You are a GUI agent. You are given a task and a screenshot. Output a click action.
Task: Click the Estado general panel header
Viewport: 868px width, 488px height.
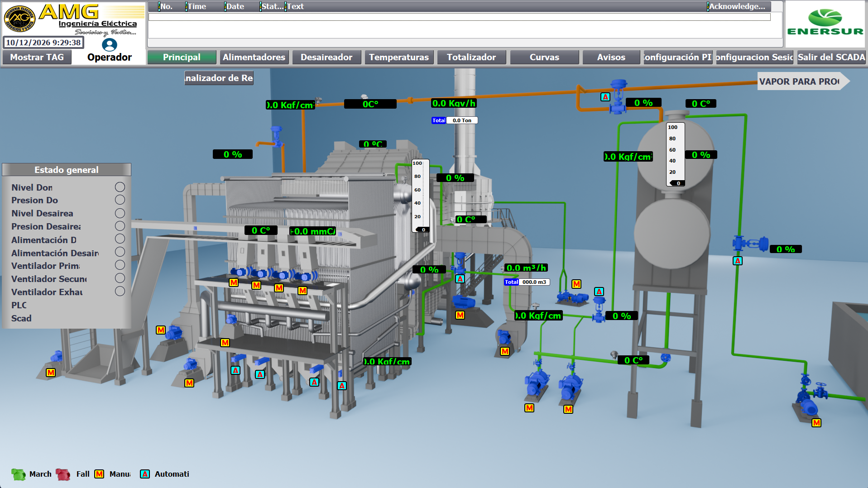67,170
